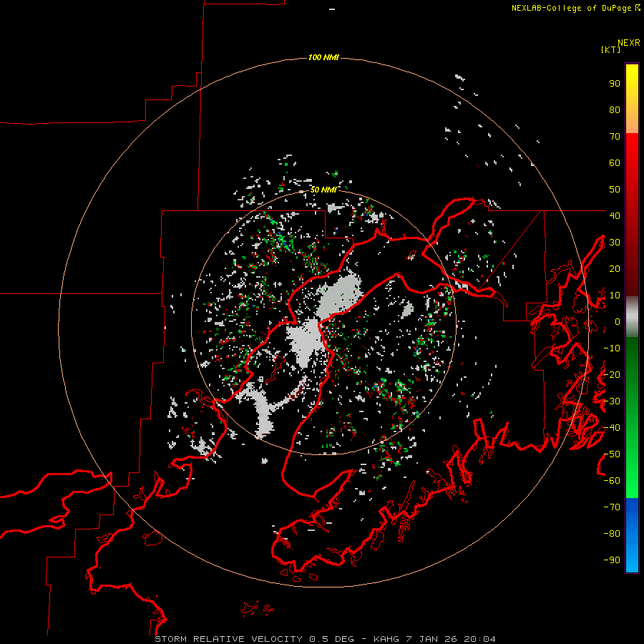Click the 70 value on velocity scale
This screenshot has width=644, height=644.
[x=615, y=137]
